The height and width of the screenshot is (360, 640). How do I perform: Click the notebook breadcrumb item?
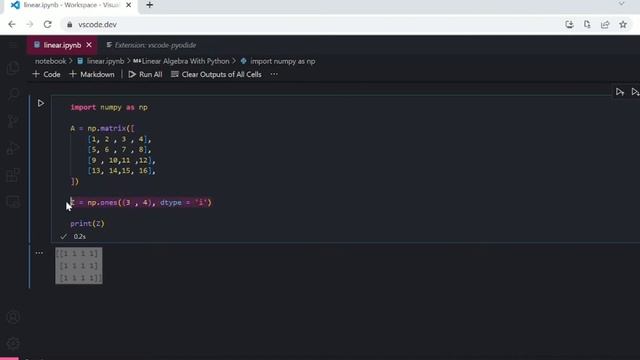click(50, 61)
